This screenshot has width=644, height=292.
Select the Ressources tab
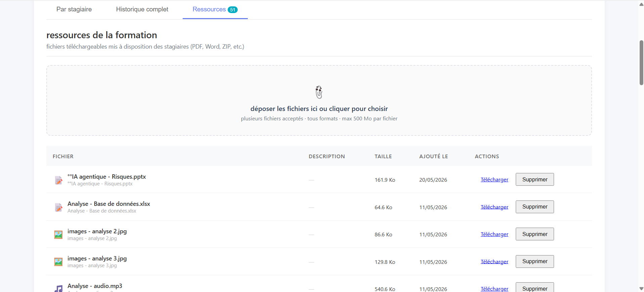215,9
